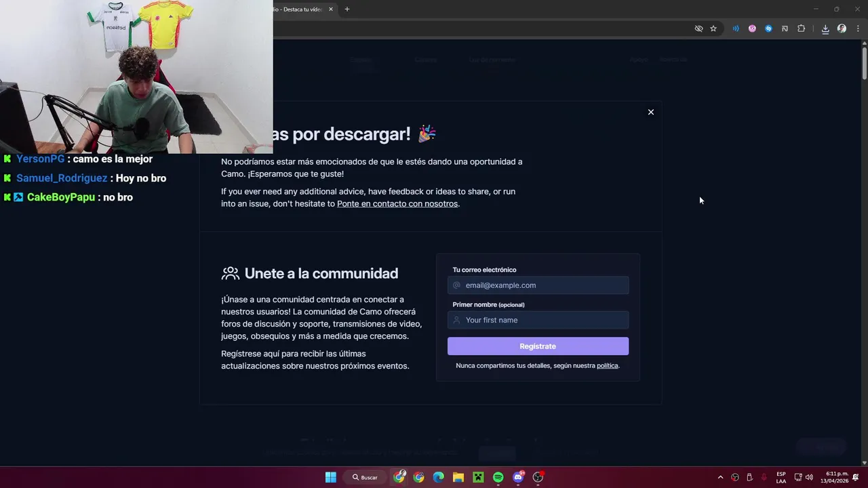The height and width of the screenshot is (488, 868).
Task: Open Spotify from the taskbar
Action: point(498,477)
